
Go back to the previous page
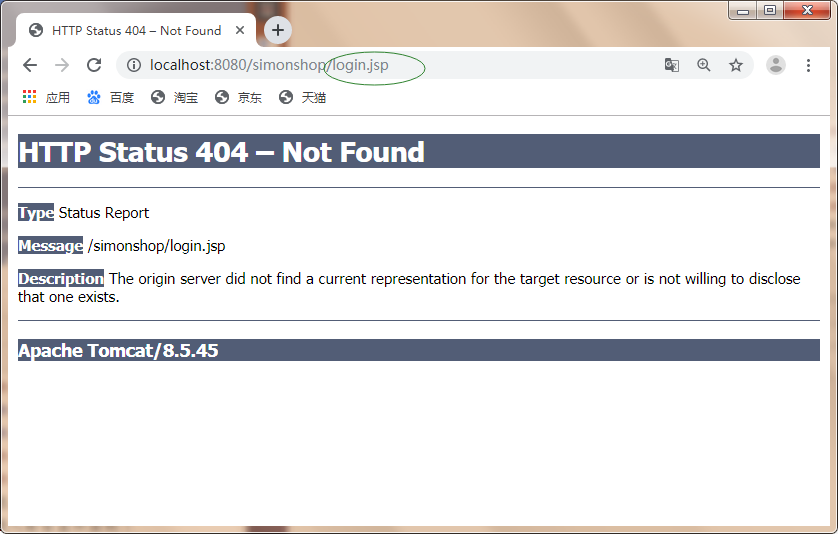point(30,65)
